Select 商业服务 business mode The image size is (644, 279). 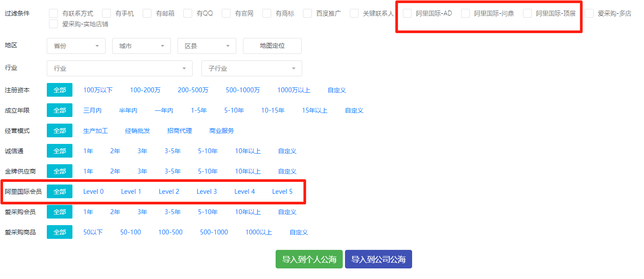(222, 131)
